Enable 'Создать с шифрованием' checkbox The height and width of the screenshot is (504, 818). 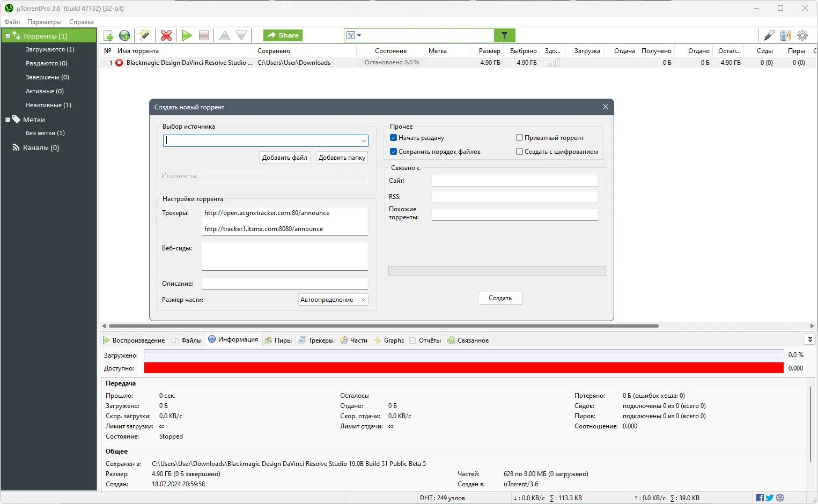[519, 152]
